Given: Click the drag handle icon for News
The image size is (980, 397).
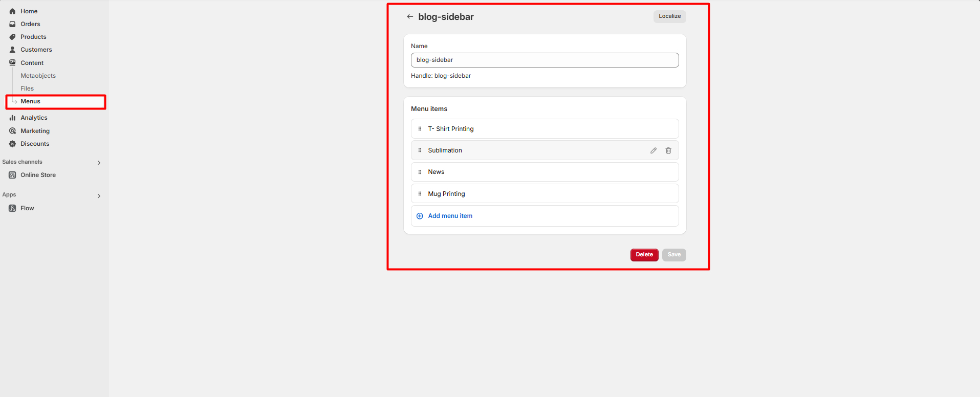Looking at the screenshot, I should tap(420, 172).
